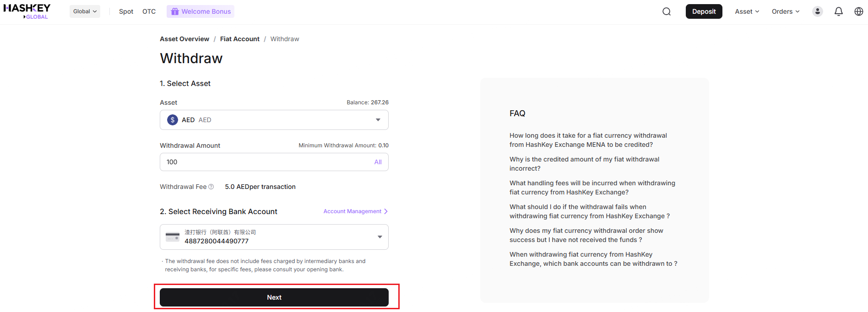Click the Deposit button
Viewport: 868px width, 312px height.
pyautogui.click(x=704, y=11)
